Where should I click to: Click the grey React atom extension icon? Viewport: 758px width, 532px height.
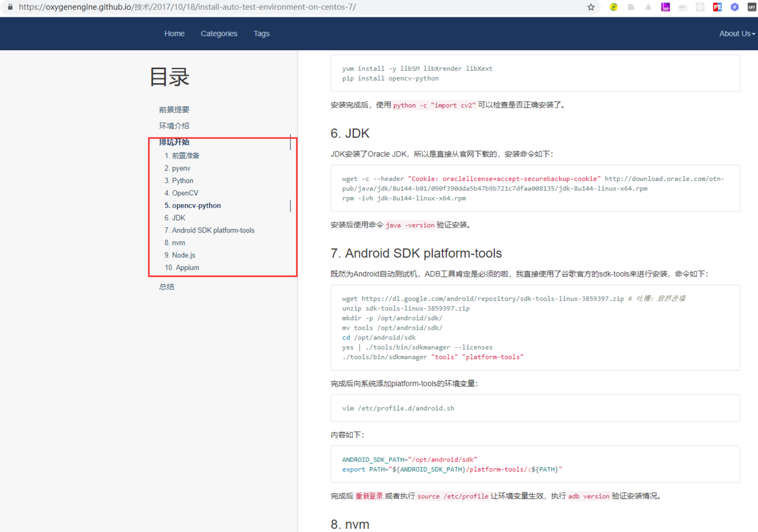700,7
